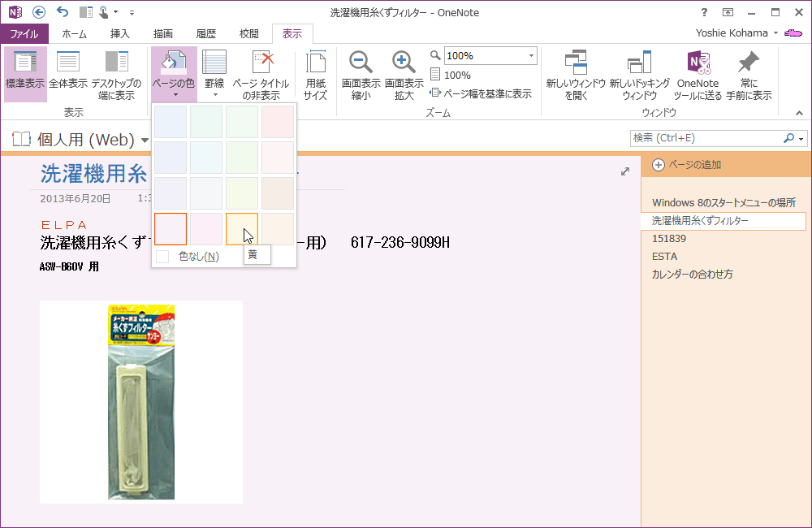Switch to 標準表示 normal view
Image resolution: width=812 pixels, height=528 pixels.
25,74
